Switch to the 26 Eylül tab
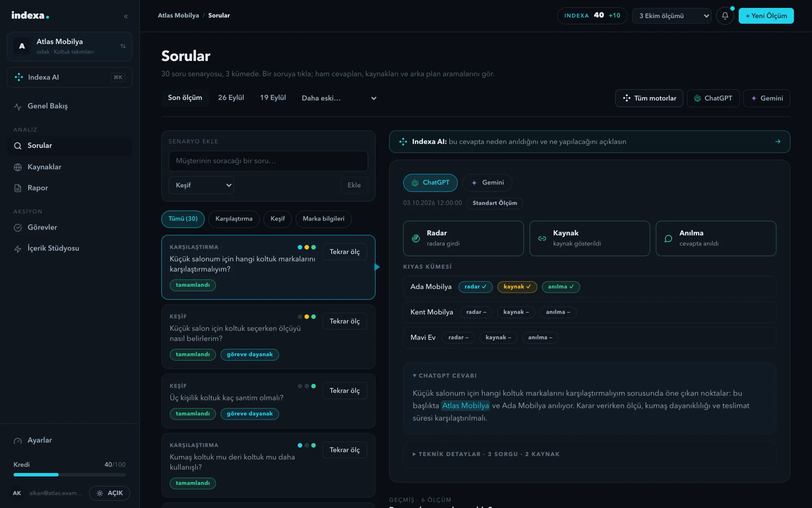Viewport: 812px width, 508px height. (231, 98)
